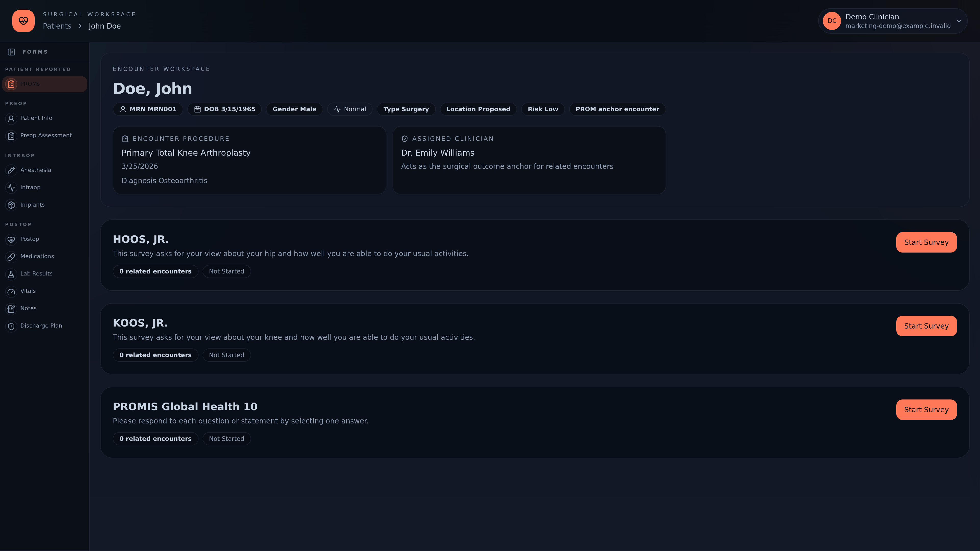Open the Patient Info form

(x=44, y=118)
